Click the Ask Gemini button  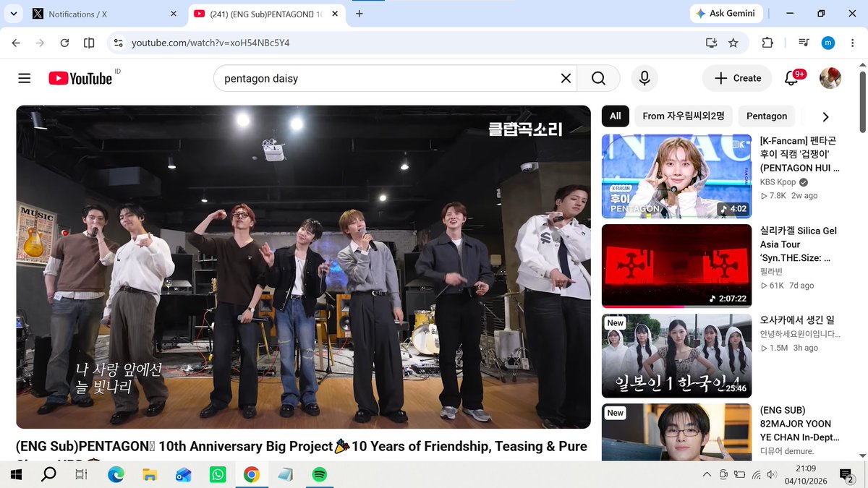coord(725,14)
